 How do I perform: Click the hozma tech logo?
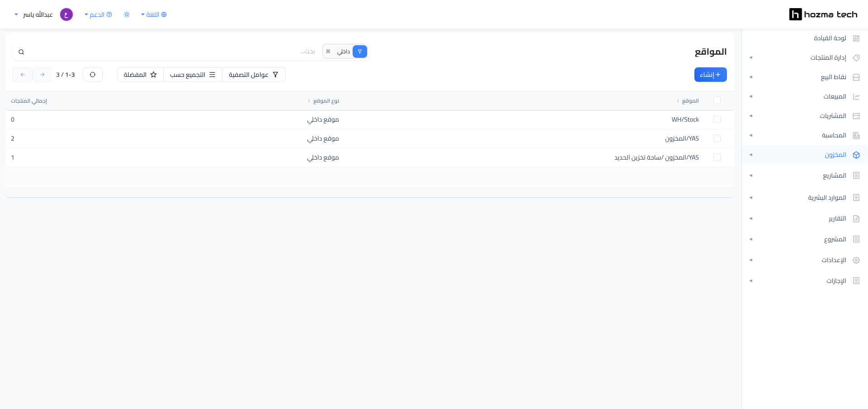823,14
